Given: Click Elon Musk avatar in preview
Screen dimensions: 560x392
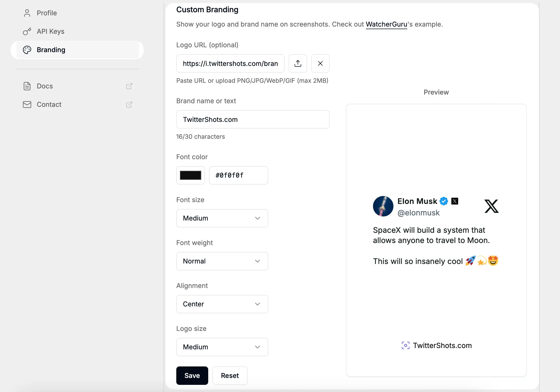Looking at the screenshot, I should [x=383, y=206].
